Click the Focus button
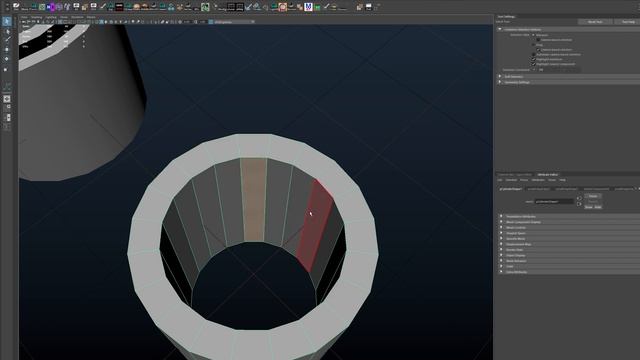The height and width of the screenshot is (360, 640). 593,196
